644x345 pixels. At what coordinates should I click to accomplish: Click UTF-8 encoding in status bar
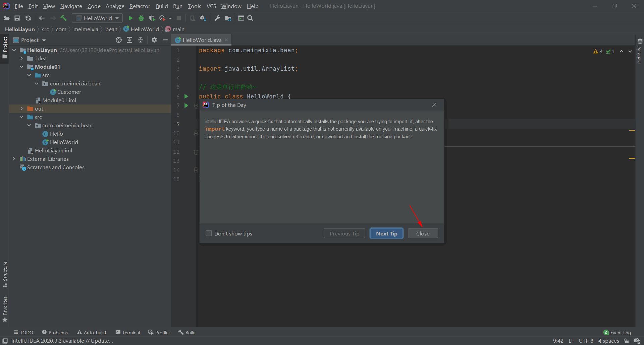coord(586,341)
